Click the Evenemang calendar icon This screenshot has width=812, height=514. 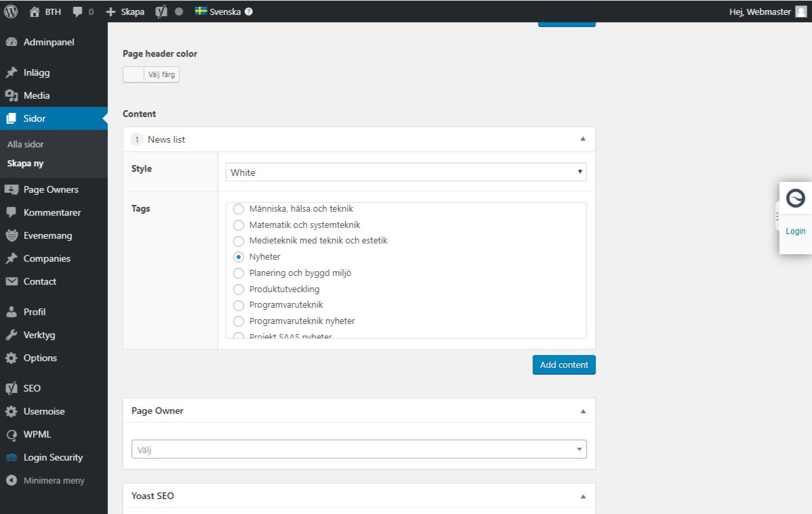pos(12,235)
